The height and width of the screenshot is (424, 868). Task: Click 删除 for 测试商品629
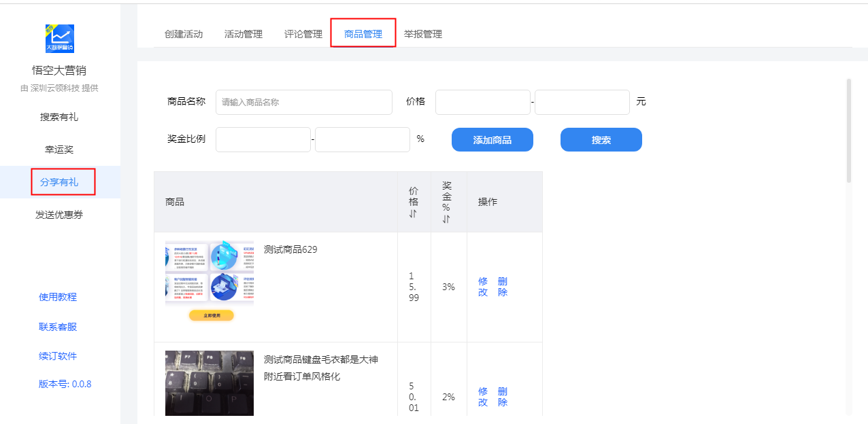coord(503,287)
